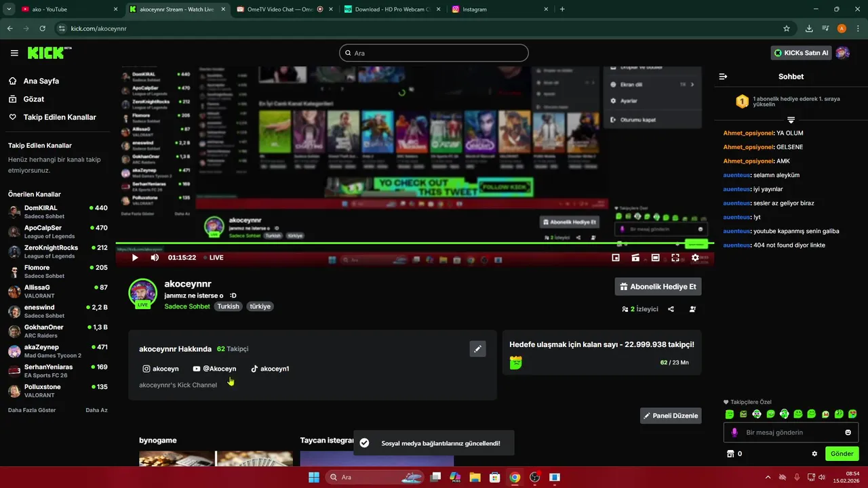This screenshot has height=488, width=868.
Task: Open SerhanYeniaras recommended channel
Action: (58, 371)
